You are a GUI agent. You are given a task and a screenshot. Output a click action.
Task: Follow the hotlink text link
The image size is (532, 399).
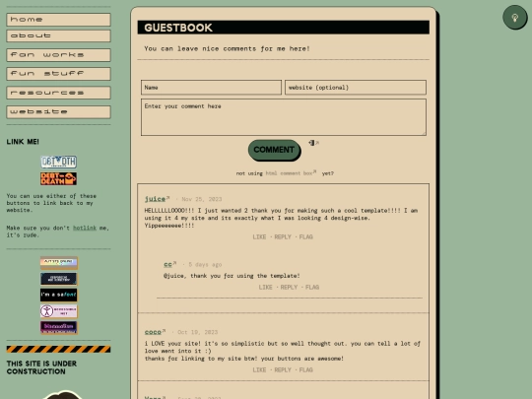pyautogui.click(x=85, y=228)
